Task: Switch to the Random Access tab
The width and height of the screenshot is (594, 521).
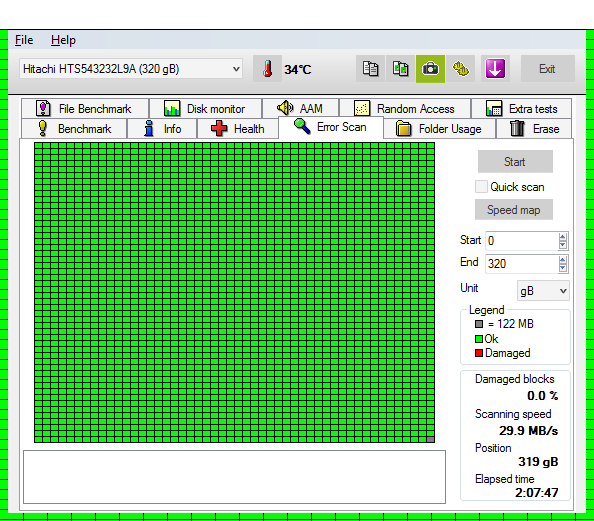Action: (405, 108)
